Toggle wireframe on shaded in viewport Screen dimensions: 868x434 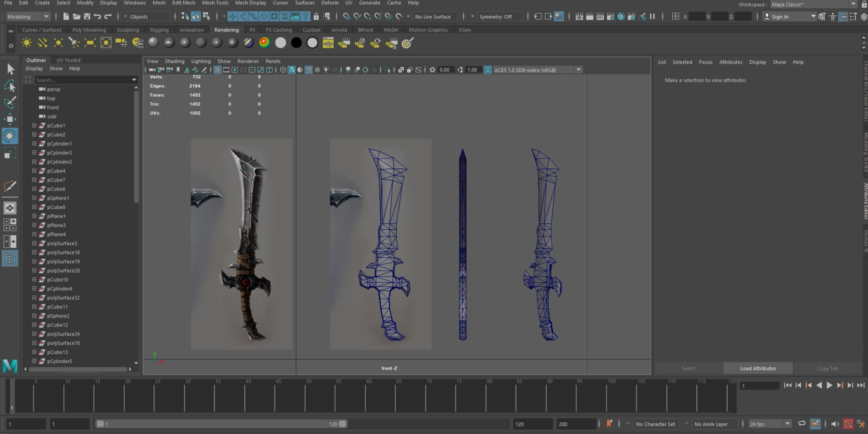click(x=309, y=70)
